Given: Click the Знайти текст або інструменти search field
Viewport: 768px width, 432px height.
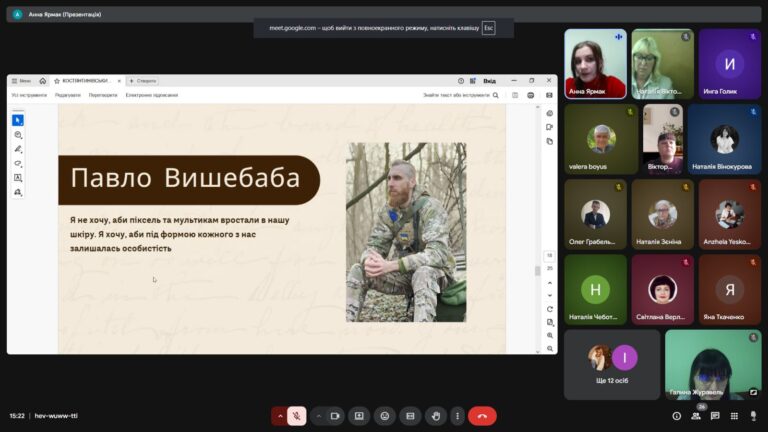Looking at the screenshot, I should (456, 95).
